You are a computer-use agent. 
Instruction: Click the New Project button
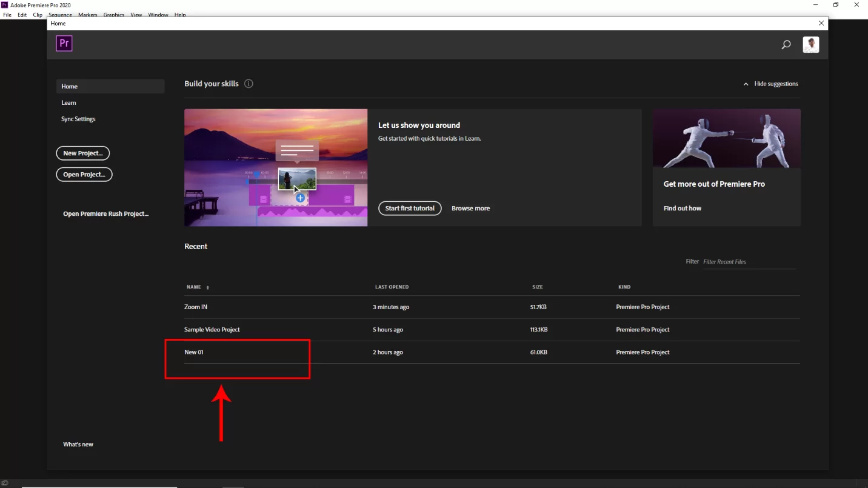[83, 153]
